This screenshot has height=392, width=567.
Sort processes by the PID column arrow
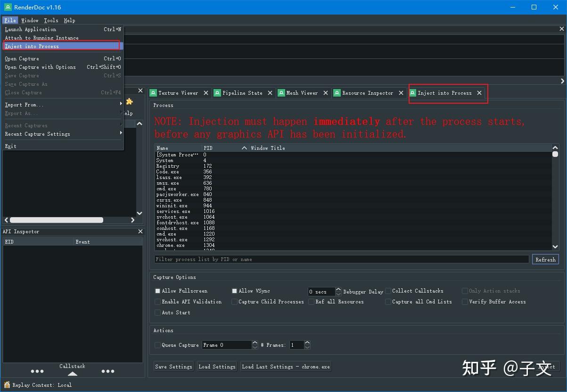243,147
